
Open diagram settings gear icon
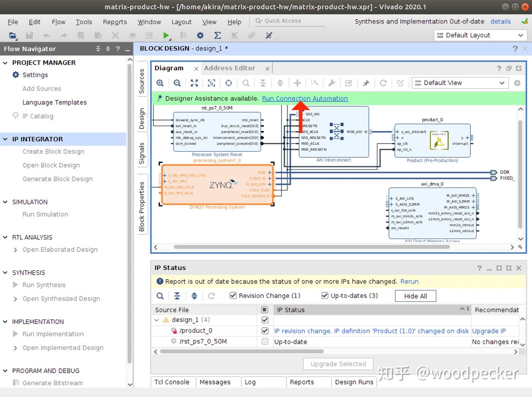(x=517, y=83)
